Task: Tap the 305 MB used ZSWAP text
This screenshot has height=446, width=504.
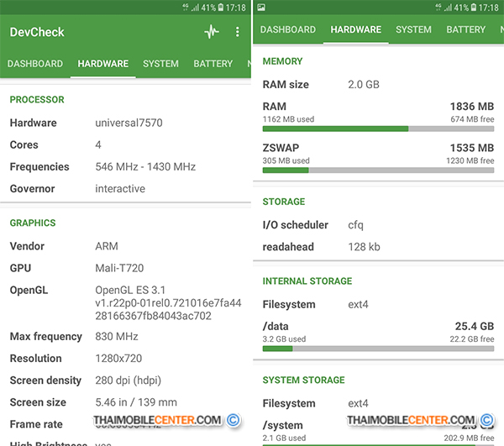Action: (286, 160)
